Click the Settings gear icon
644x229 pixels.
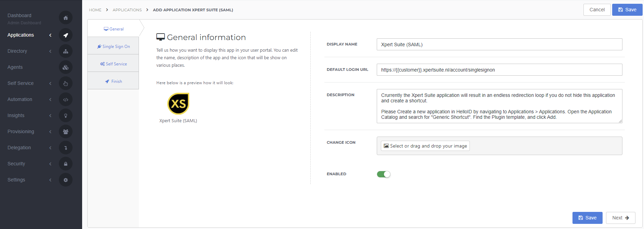pos(65,180)
